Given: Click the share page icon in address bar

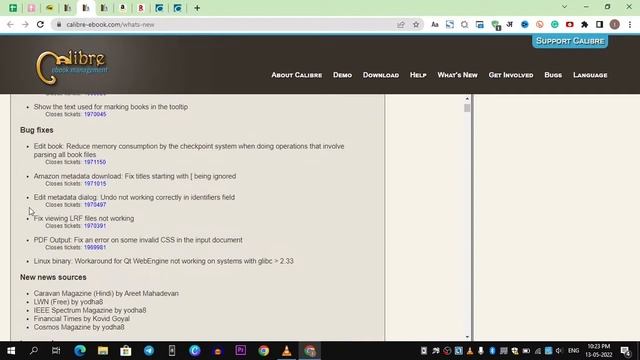Looking at the screenshot, I should (x=401, y=24).
